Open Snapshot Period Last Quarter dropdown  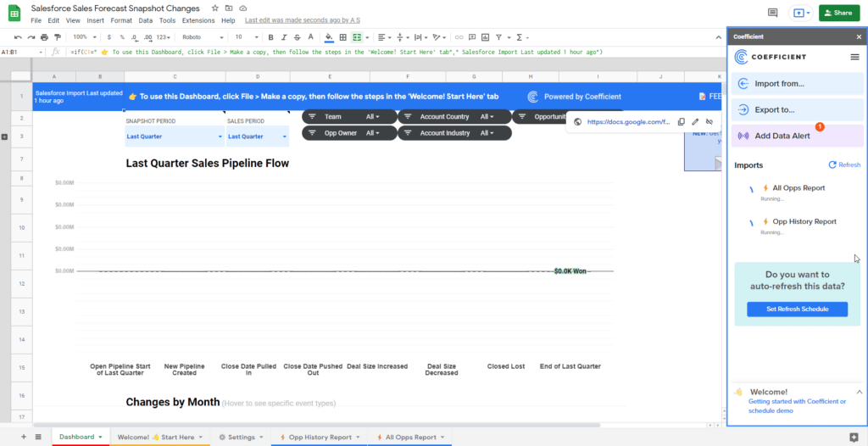[175, 137]
